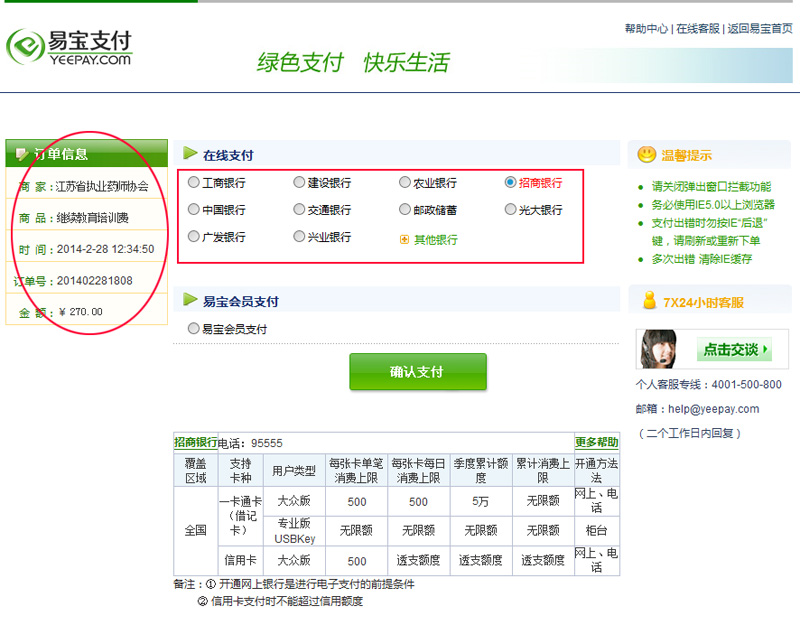Click order time 2014-2-28 12:34:50
This screenshot has height=625, width=800.
click(106, 249)
